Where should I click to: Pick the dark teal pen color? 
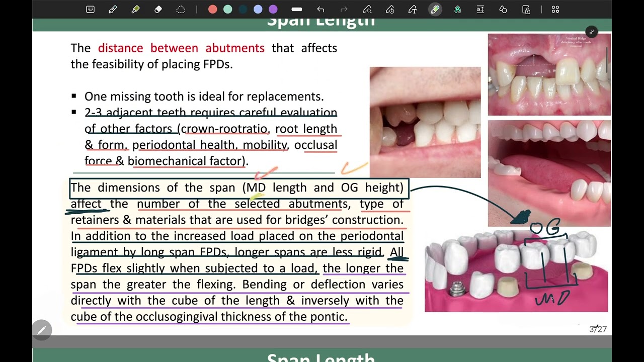243,9
